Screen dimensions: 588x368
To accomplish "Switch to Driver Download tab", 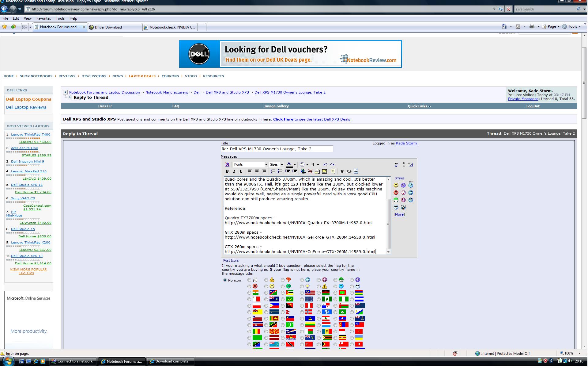I will 115,27.
